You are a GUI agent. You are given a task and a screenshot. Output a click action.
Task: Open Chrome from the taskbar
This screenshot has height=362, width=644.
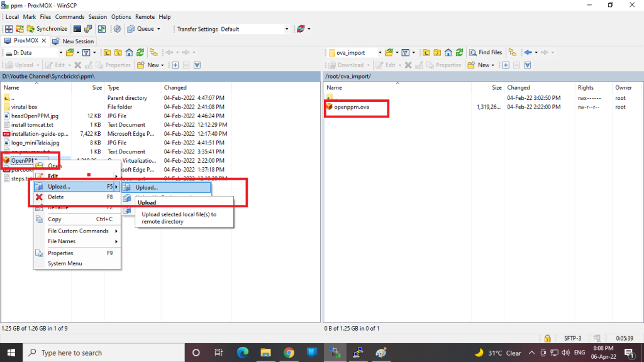(x=289, y=353)
